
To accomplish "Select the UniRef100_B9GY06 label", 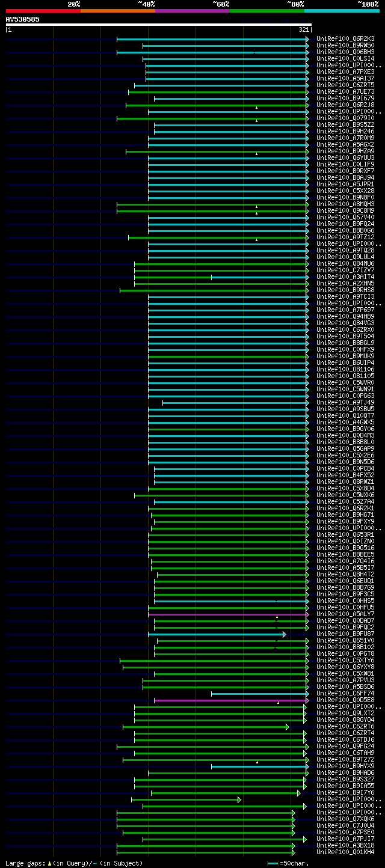I will [x=345, y=429].
